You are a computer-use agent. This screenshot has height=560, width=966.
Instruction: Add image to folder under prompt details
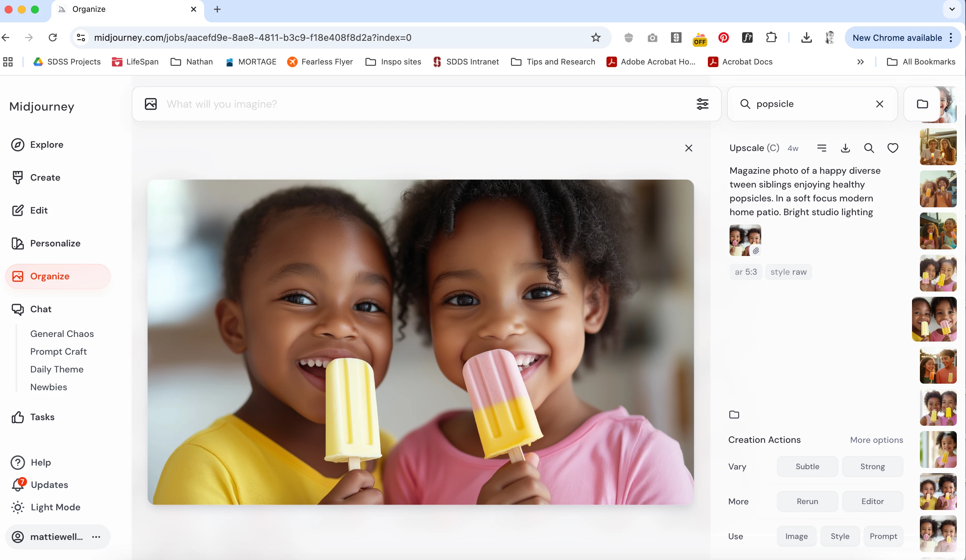coord(734,415)
